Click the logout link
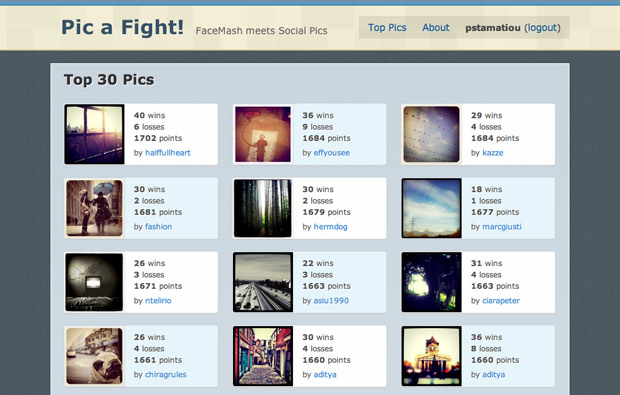The height and width of the screenshot is (395, 620). pyautogui.click(x=542, y=28)
